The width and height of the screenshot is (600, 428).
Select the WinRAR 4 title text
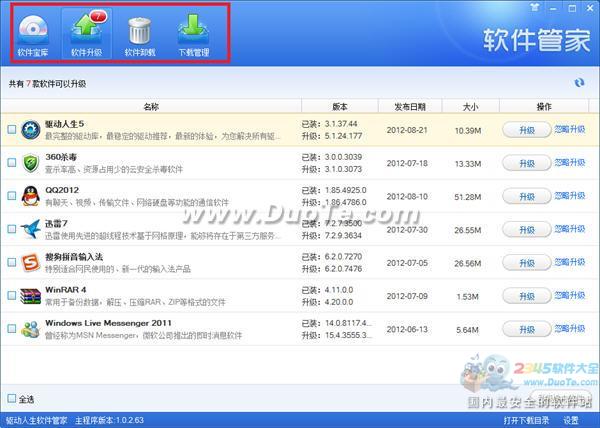(x=65, y=290)
